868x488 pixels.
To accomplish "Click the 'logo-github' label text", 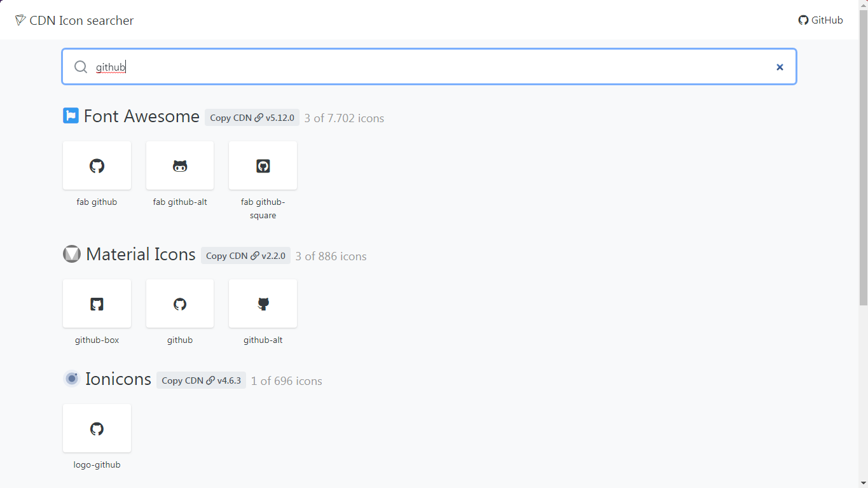I will click(97, 465).
